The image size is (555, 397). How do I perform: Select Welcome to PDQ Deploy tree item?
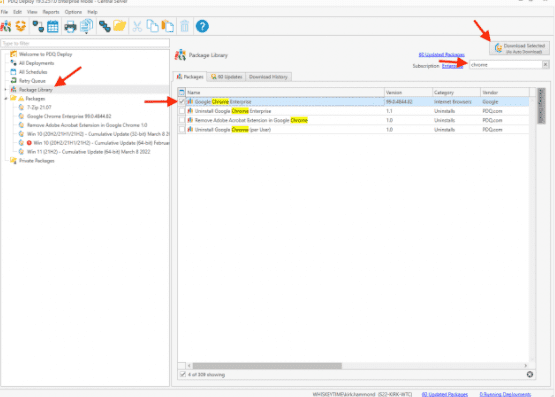click(45, 54)
